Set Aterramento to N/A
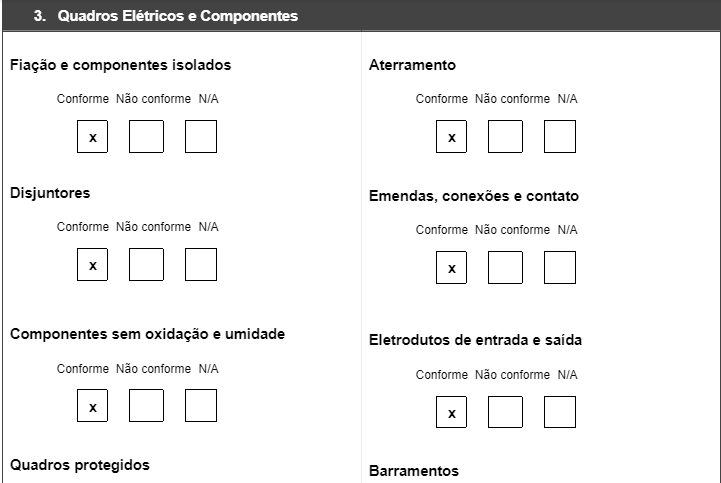The height and width of the screenshot is (483, 721). point(560,137)
